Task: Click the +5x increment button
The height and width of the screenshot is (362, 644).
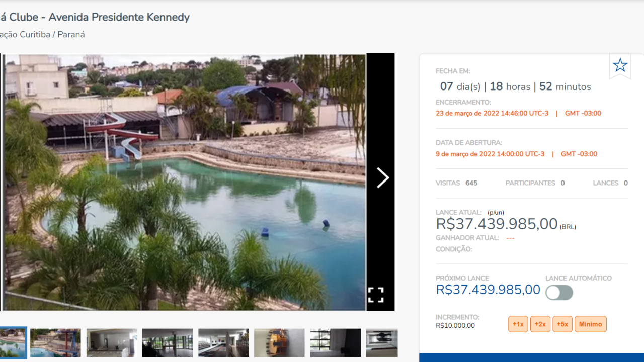Action: click(562, 324)
